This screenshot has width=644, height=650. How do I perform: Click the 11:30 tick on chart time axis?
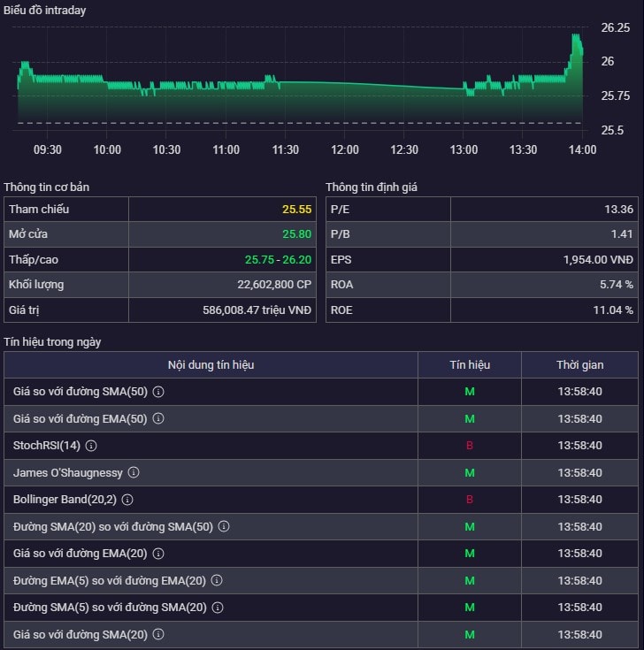pos(286,149)
